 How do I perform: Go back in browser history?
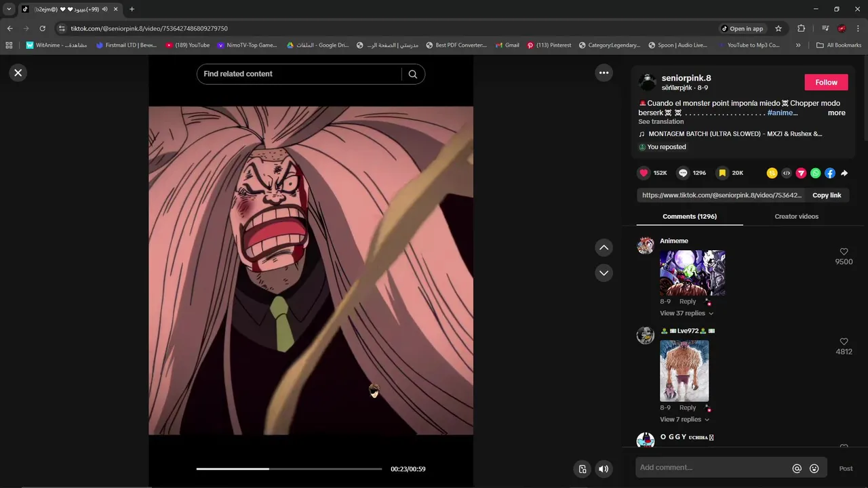[x=9, y=28]
